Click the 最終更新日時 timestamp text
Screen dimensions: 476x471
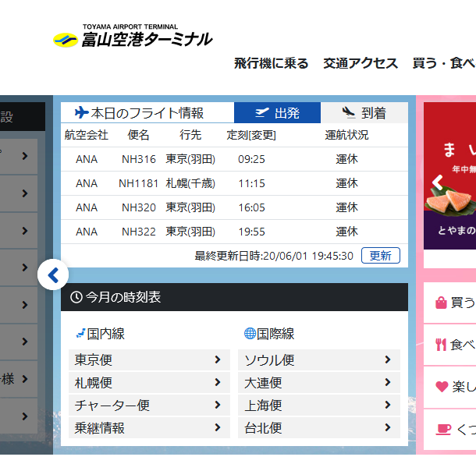pyautogui.click(x=274, y=256)
